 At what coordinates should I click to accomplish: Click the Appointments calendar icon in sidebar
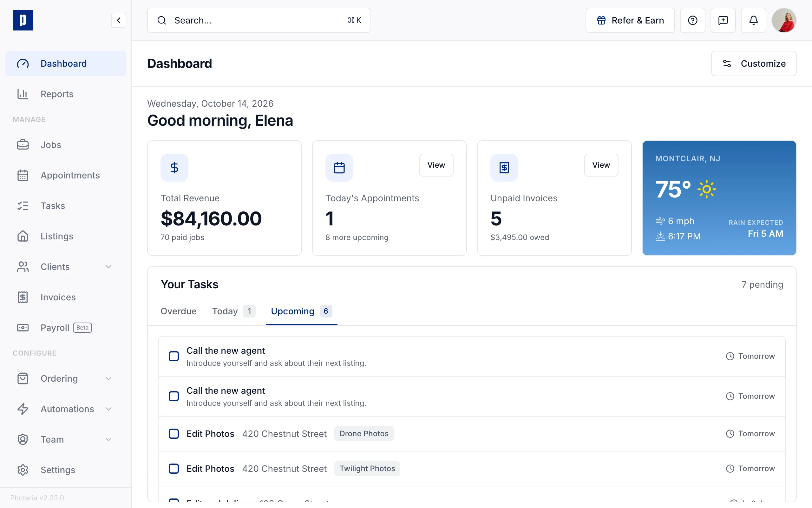[x=23, y=175]
